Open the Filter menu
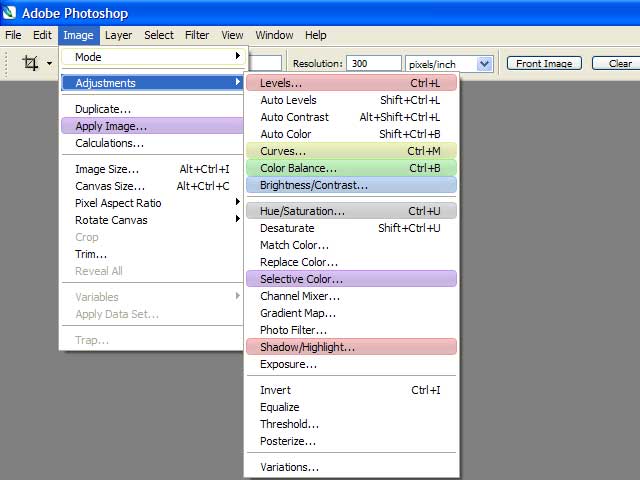 pos(197,35)
